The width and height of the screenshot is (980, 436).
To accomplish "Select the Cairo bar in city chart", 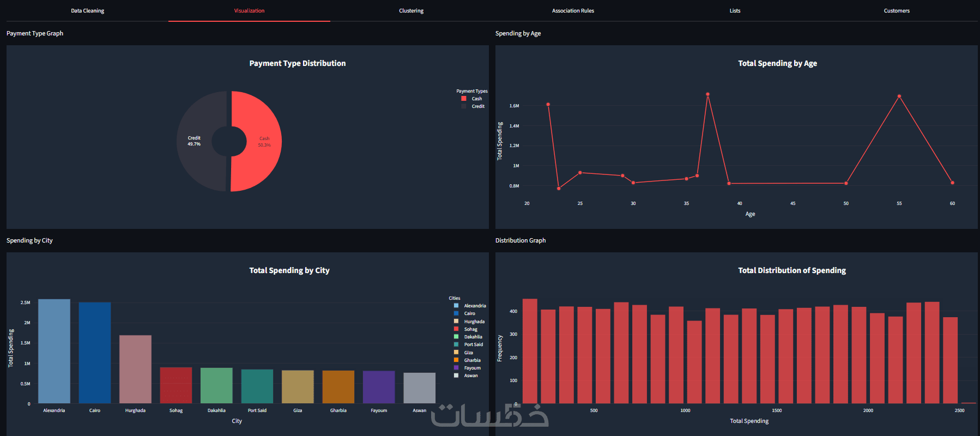I will 95,353.
